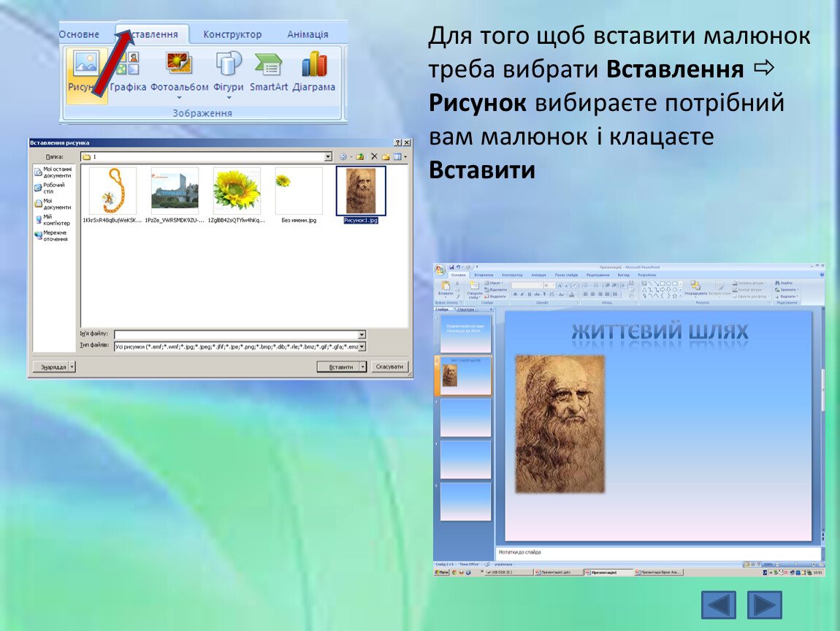Select the orange chain image thumbnail

(x=112, y=191)
